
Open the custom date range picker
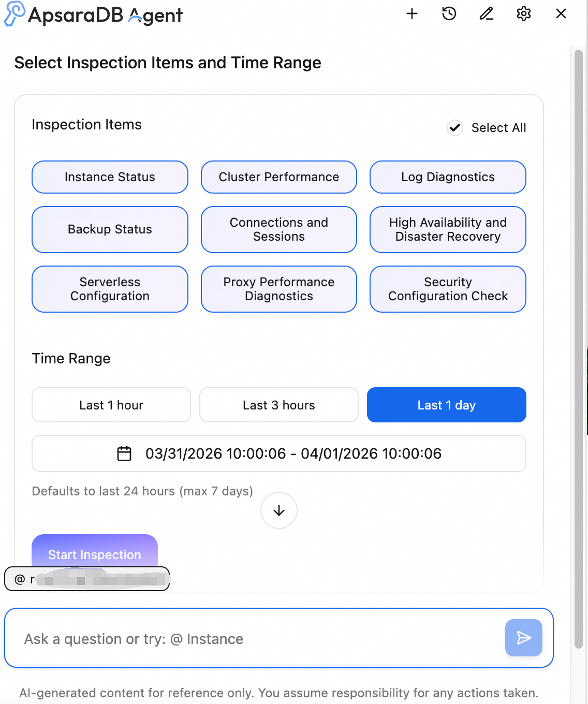[279, 453]
